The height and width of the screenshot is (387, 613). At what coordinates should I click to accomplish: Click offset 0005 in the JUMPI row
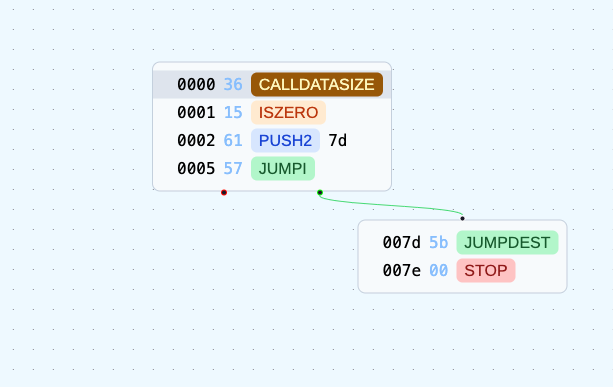tap(196, 168)
